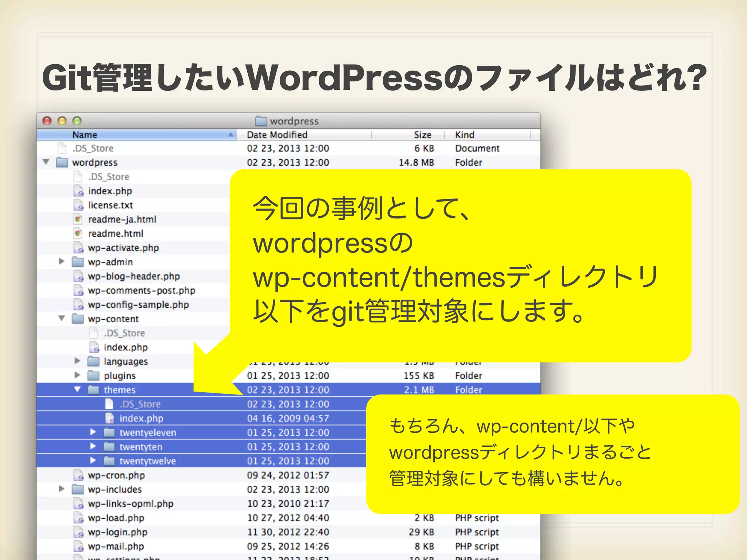Image resolution: width=747 pixels, height=560 pixels.
Task: Select the wp-login.php row
Action: 117,532
